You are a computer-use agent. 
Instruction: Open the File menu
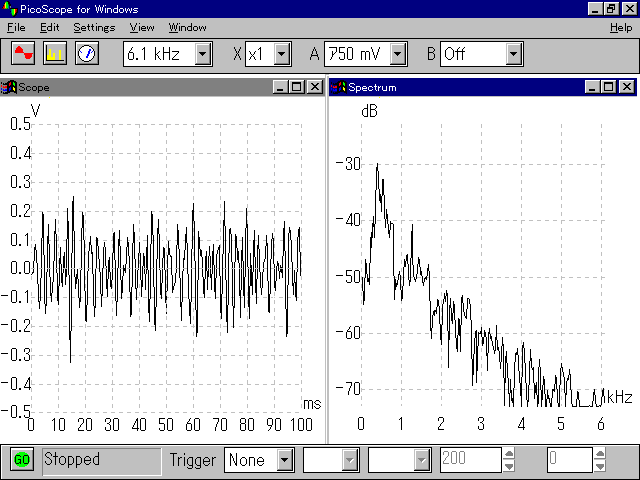point(16,27)
